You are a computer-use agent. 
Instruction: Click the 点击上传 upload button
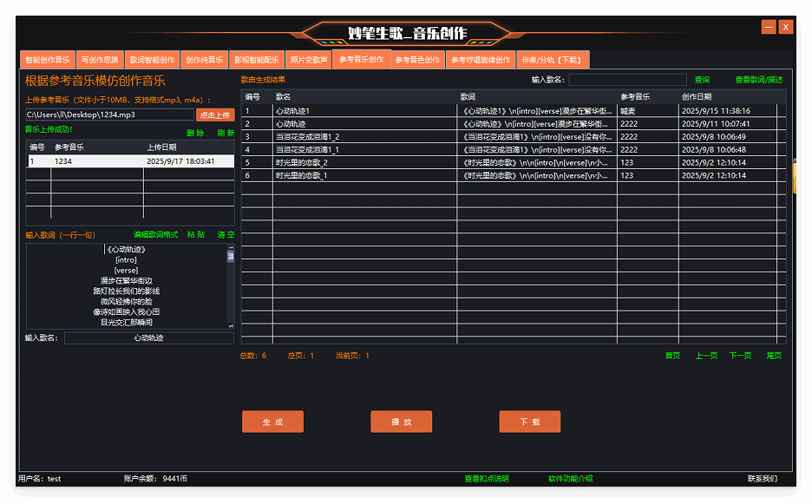pyautogui.click(x=214, y=115)
